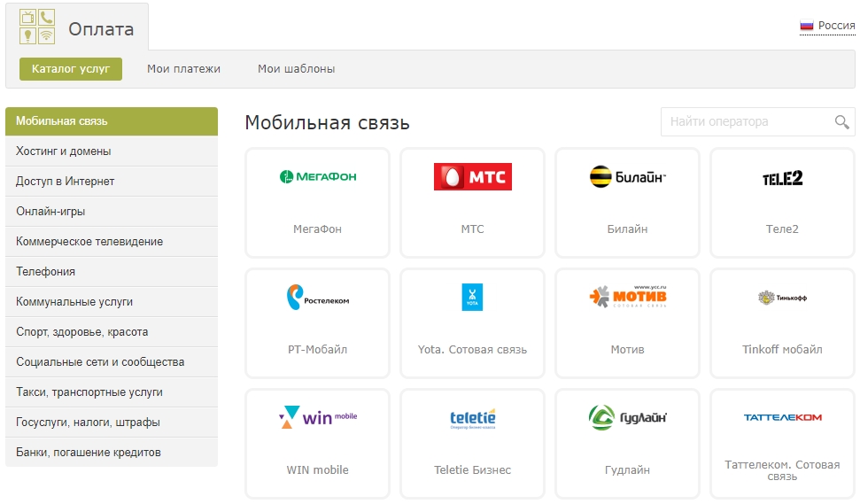Open Социальные сети и сообщества category
This screenshot has width=860, height=504.
112,362
